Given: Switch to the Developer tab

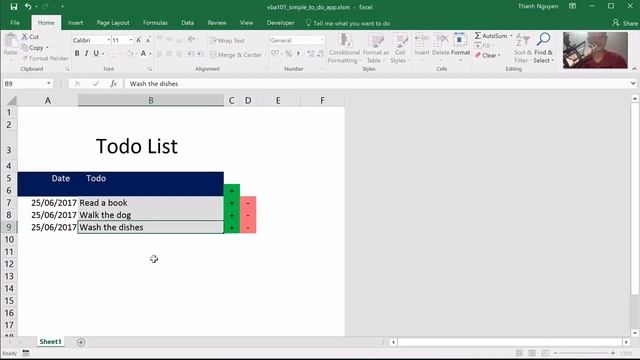Looking at the screenshot, I should (x=280, y=23).
